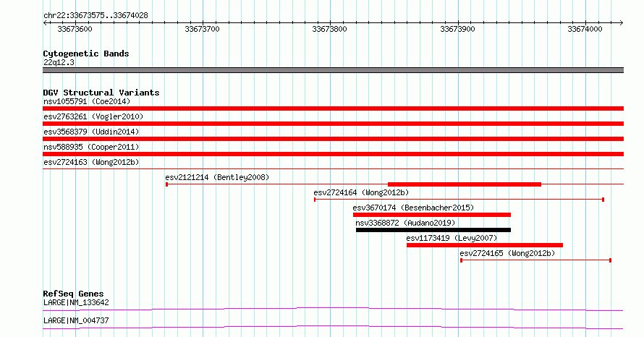Open the LARGE|NM_133642 gene label
Screen dimensions: 644x337
(x=76, y=302)
